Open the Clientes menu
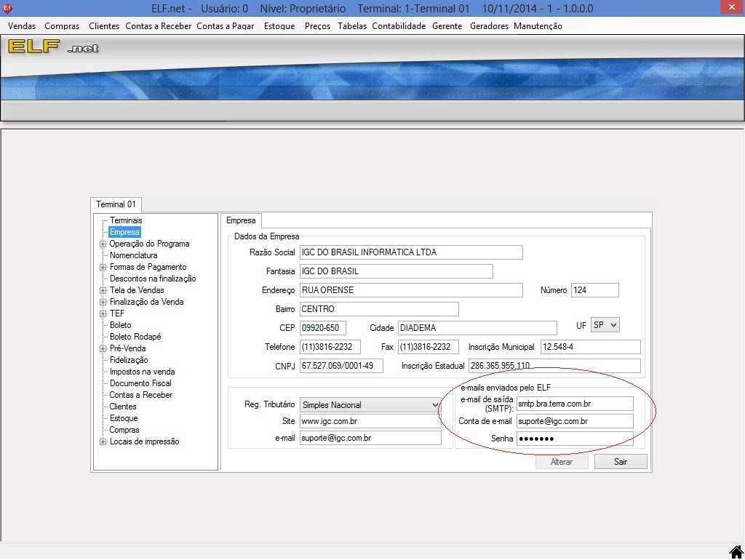Image resolution: width=745 pixels, height=560 pixels. click(104, 26)
